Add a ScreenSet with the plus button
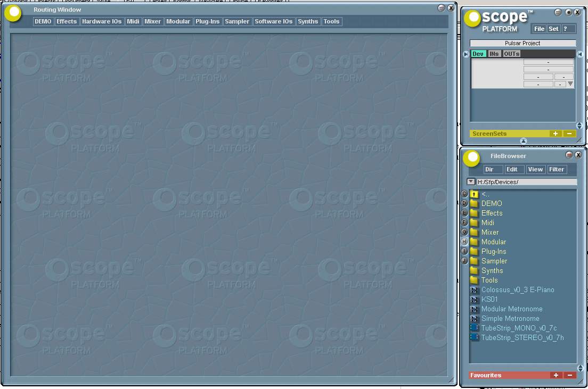 click(555, 134)
